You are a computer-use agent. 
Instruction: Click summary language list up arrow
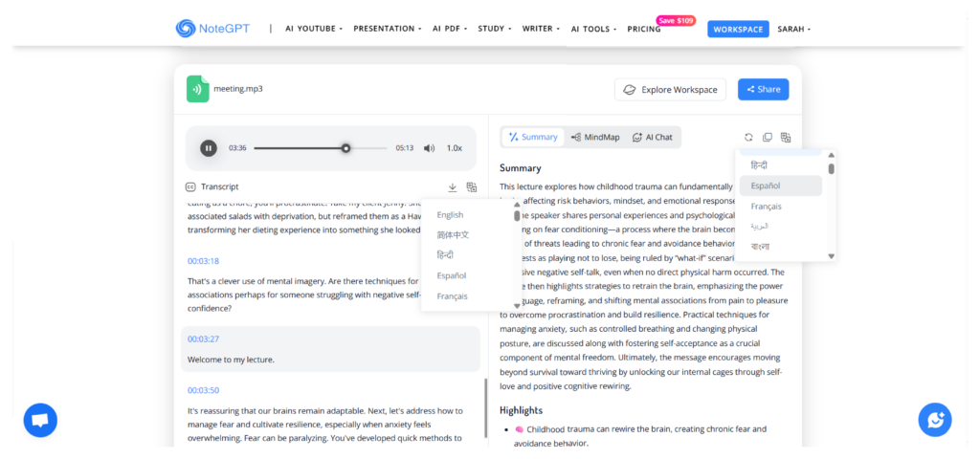point(832,155)
